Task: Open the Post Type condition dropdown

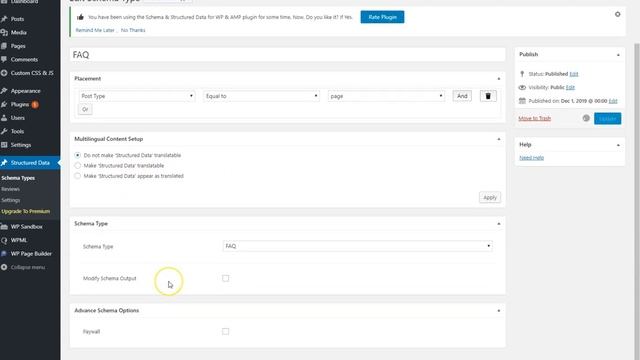Action: pos(137,96)
